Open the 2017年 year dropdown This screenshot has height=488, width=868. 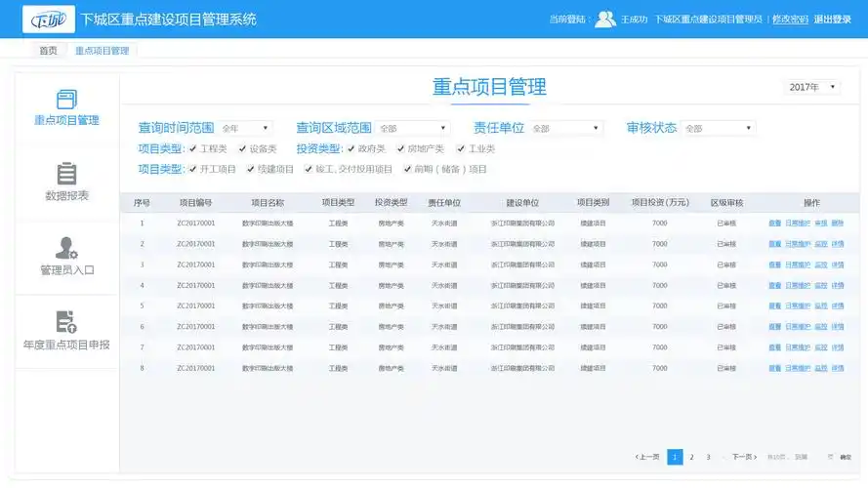pos(811,87)
